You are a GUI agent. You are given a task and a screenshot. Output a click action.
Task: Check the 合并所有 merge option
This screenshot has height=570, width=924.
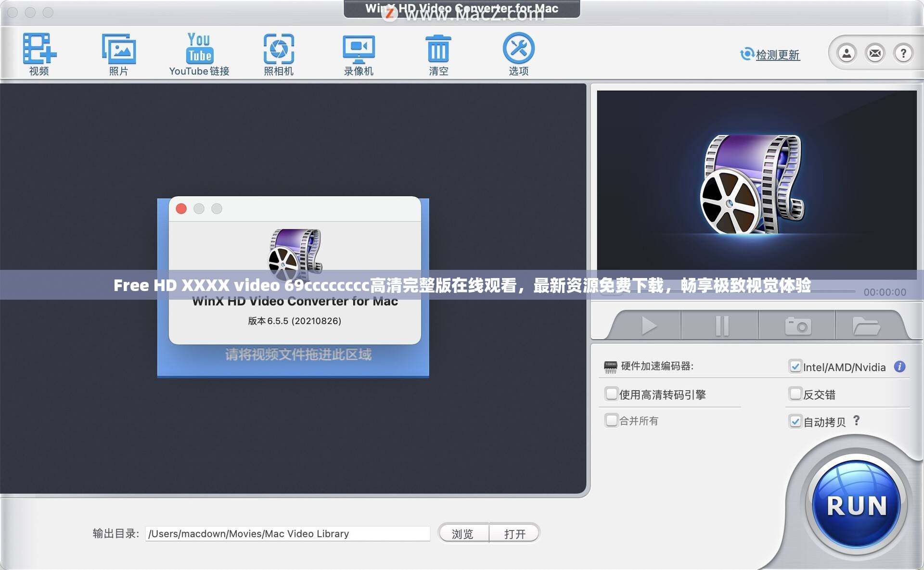tap(612, 420)
